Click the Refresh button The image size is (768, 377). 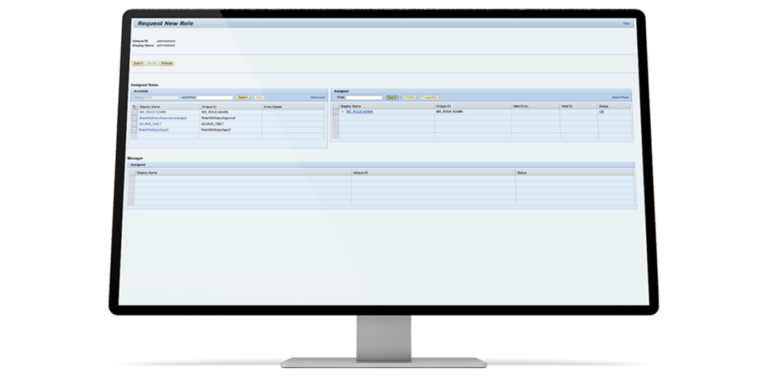click(x=167, y=63)
